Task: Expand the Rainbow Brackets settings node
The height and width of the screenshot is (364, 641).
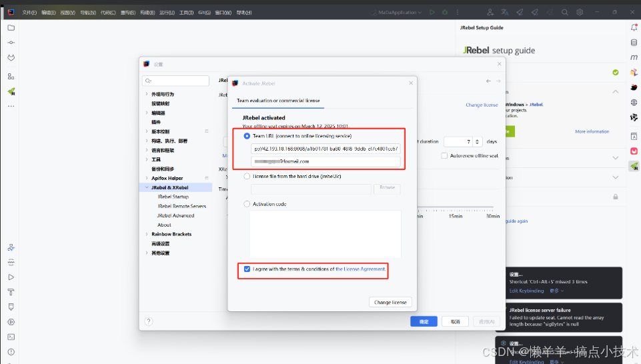Action: click(x=147, y=234)
